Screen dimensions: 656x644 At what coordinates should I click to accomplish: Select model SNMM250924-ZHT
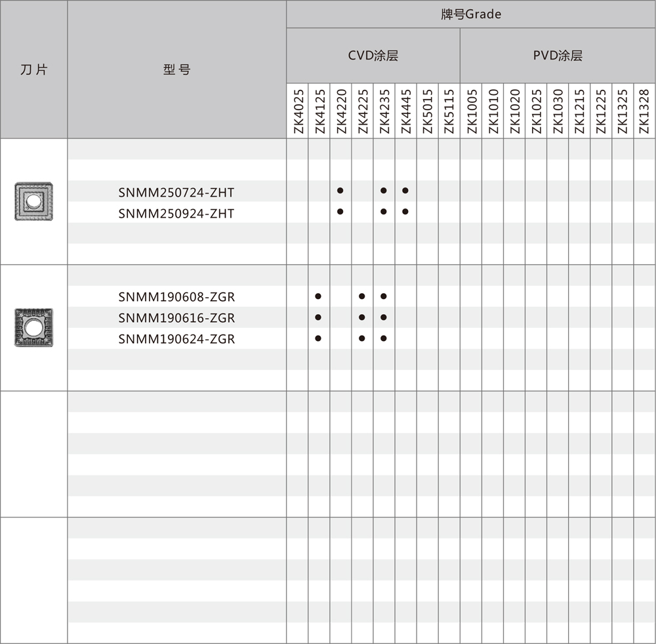click(x=176, y=214)
